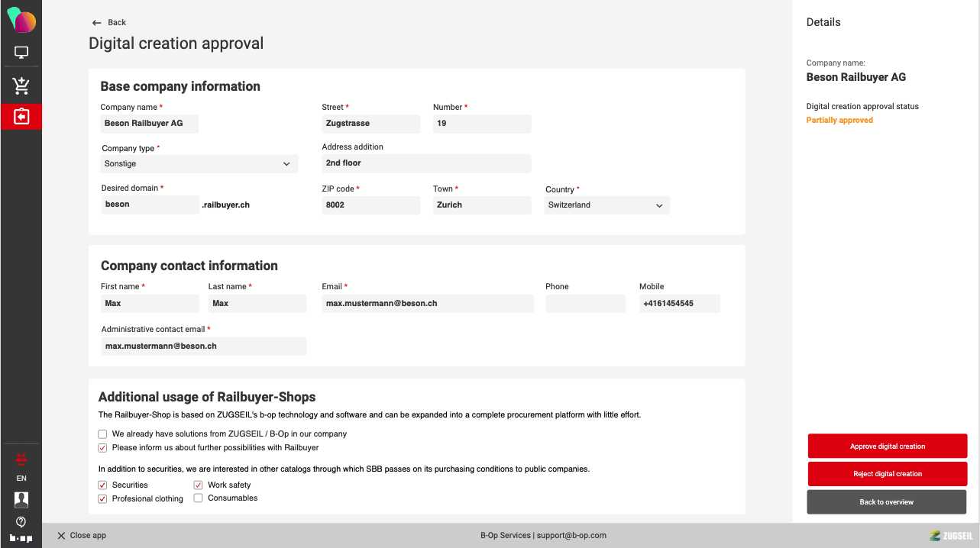Click the b-op logo at sidebar bottom
This screenshot has height=548, width=980.
(x=21, y=538)
